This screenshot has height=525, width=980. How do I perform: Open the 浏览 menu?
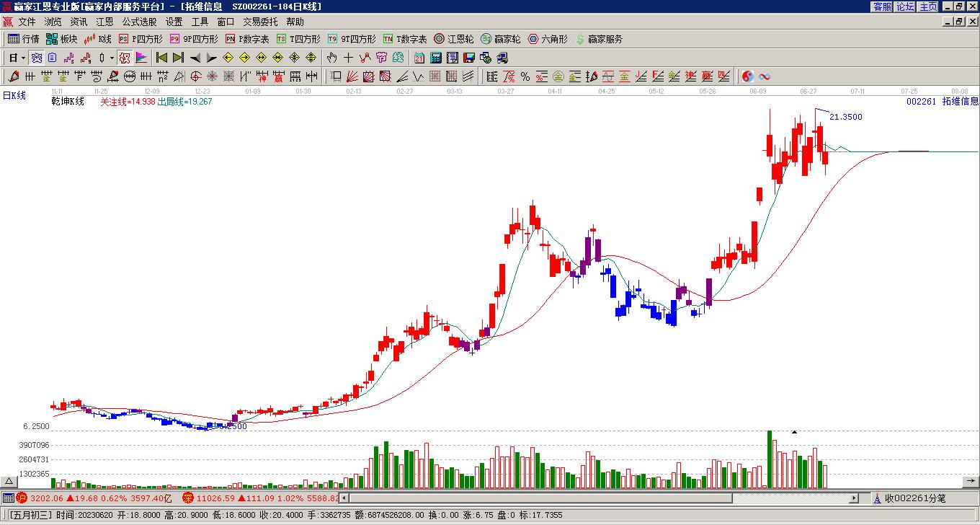pos(53,22)
